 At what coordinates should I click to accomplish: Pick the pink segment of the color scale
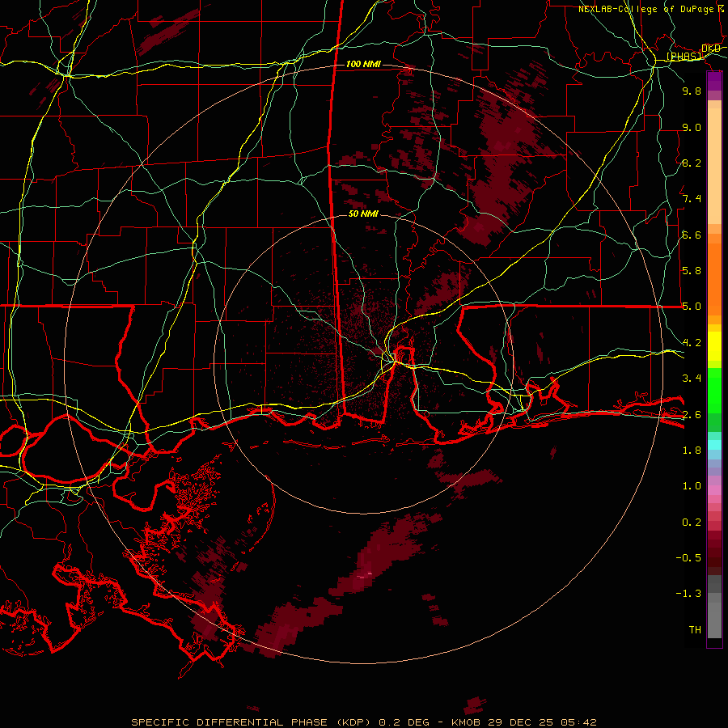click(x=714, y=490)
